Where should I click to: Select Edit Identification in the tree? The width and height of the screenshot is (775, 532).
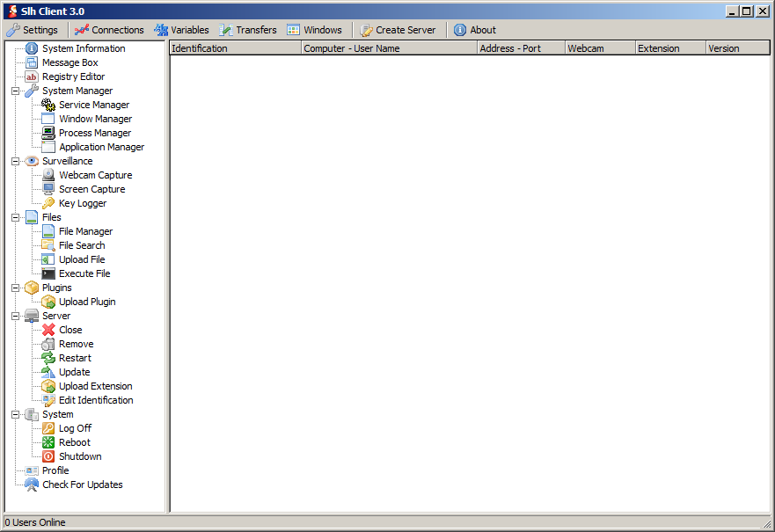96,400
